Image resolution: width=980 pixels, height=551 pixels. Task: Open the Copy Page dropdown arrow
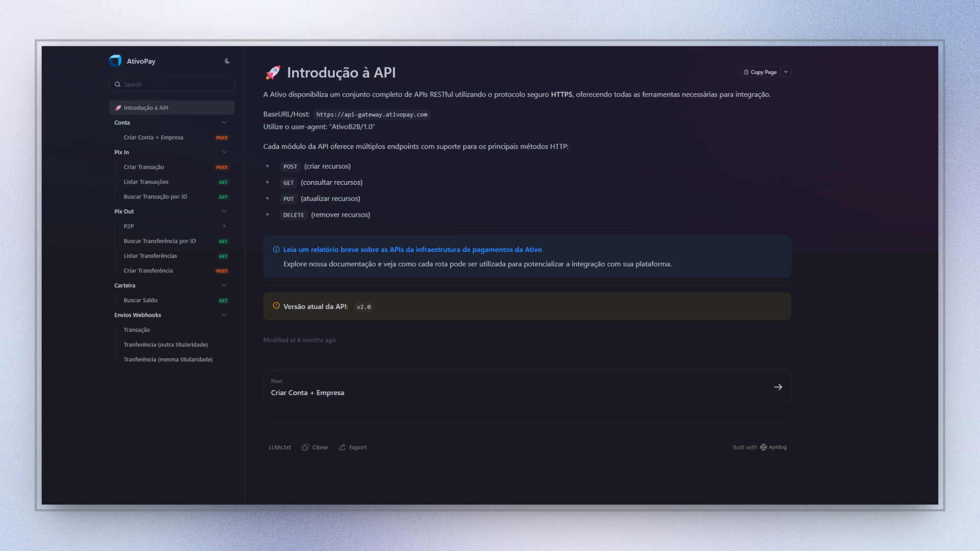coord(786,72)
